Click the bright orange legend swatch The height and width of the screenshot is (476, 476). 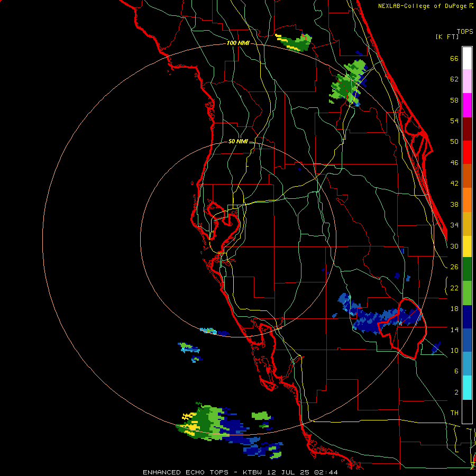tap(467, 200)
